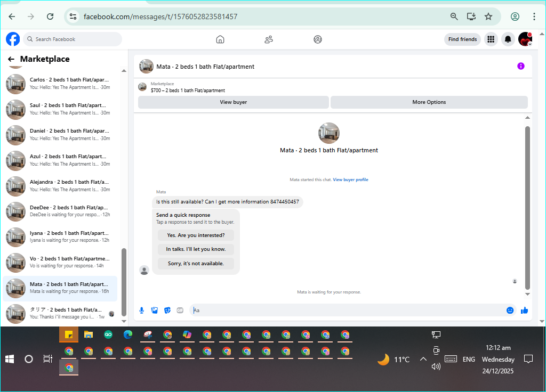This screenshot has width=546, height=392.
Task: Reload the page
Action: [x=50, y=17]
